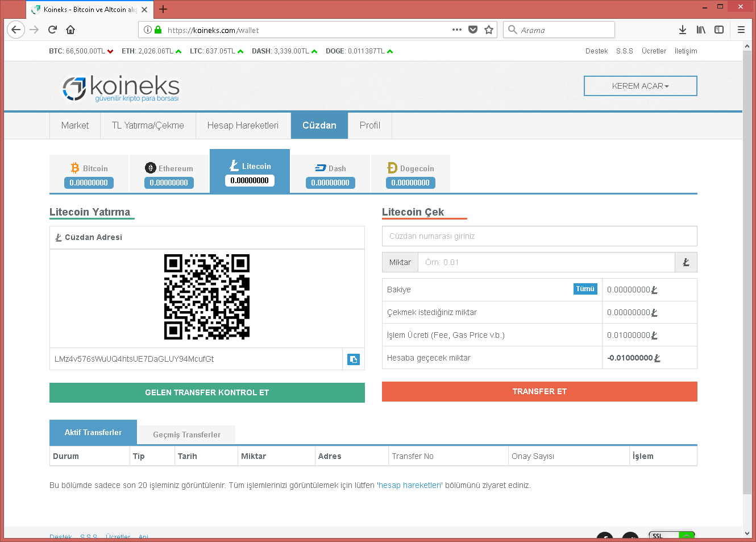
Task: Click the ETH price ticker
Action: 151,51
